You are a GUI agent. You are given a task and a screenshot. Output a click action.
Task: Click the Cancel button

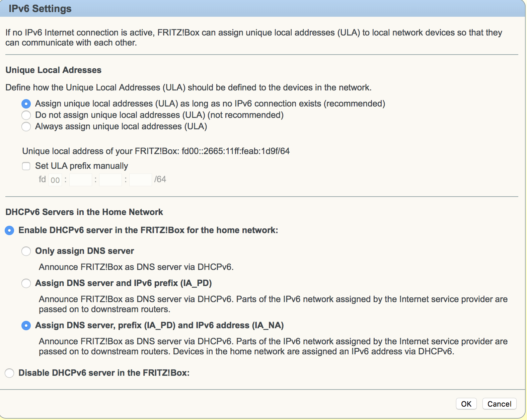[x=499, y=404]
